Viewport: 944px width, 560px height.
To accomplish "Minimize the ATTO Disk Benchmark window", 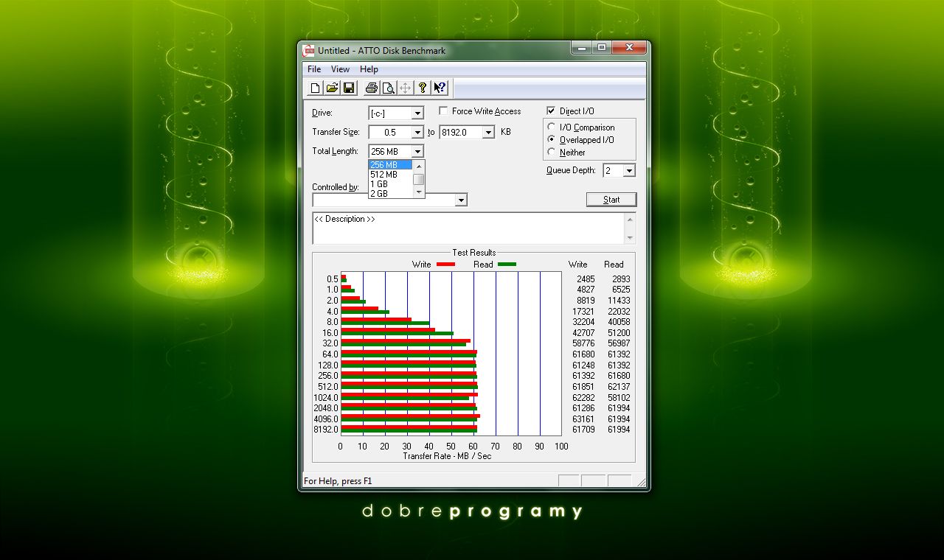I will pos(581,48).
